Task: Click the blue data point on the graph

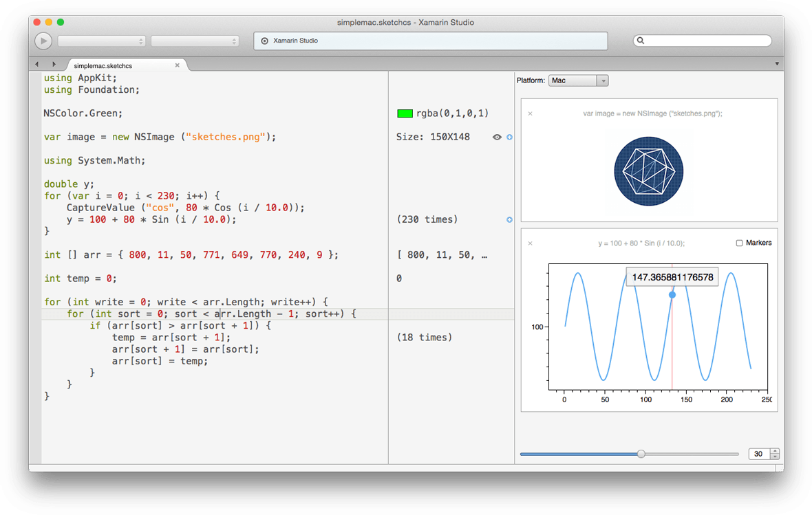Action: point(672,294)
